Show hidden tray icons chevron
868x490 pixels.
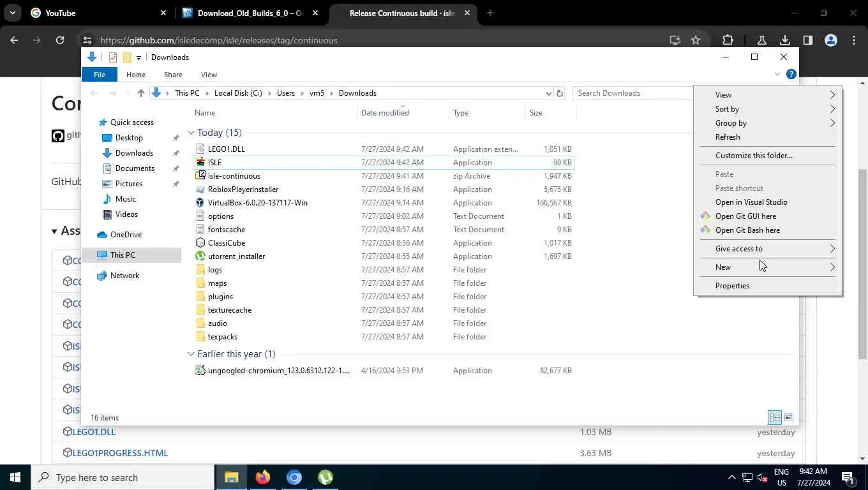coord(731,477)
